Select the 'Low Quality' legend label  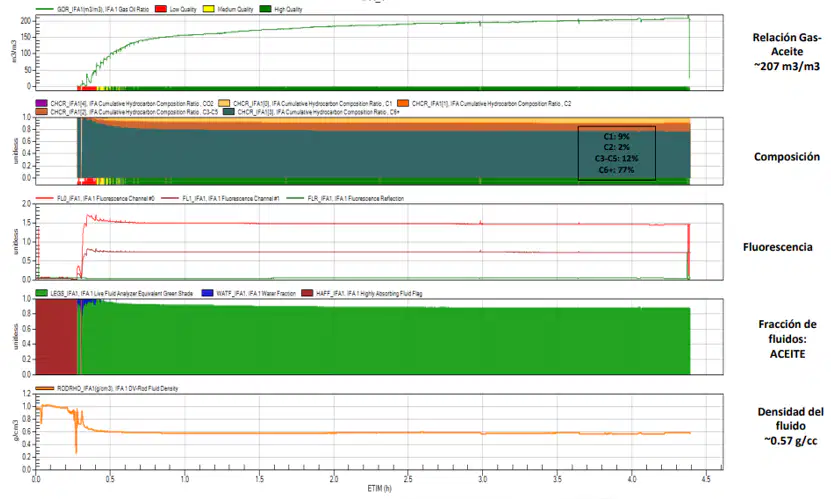183,10
